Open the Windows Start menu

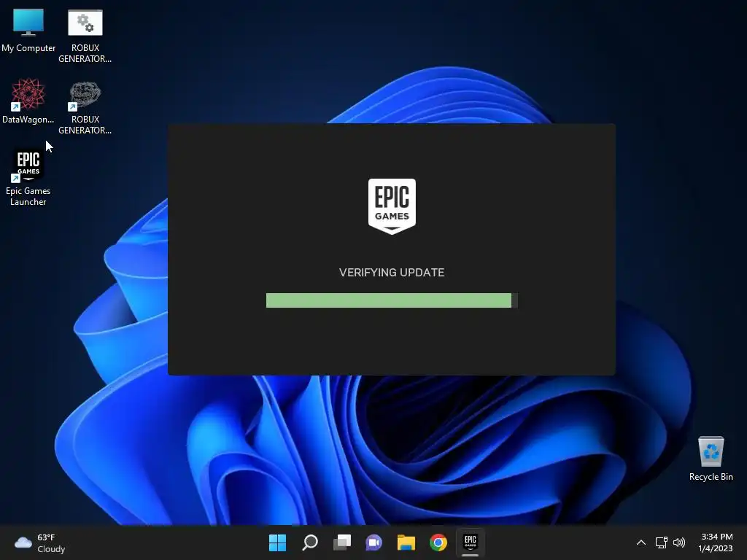coord(277,542)
